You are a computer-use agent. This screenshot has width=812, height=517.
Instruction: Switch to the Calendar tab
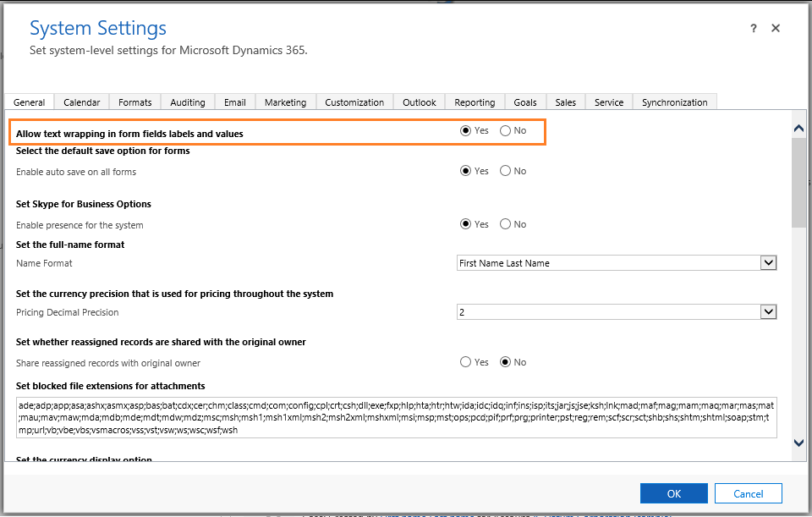coord(81,102)
